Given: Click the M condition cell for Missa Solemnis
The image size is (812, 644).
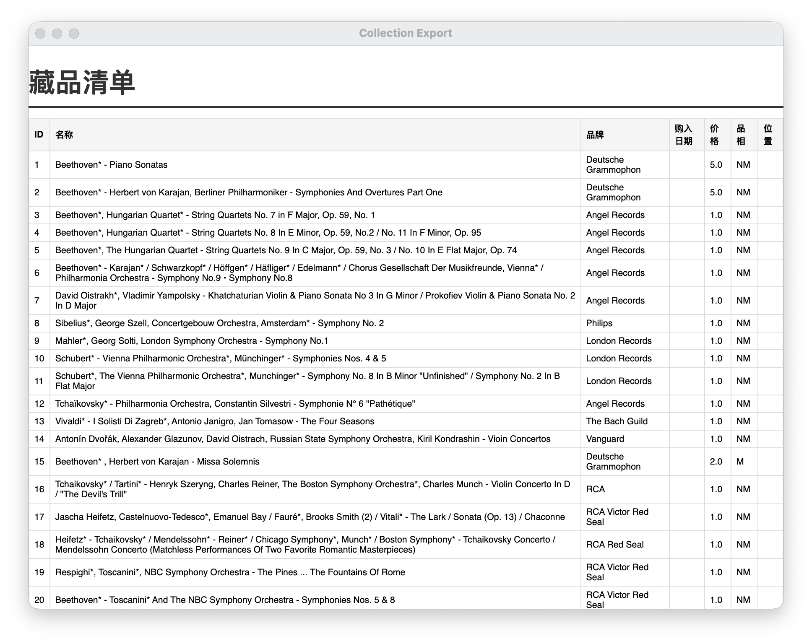Looking at the screenshot, I should [x=744, y=462].
